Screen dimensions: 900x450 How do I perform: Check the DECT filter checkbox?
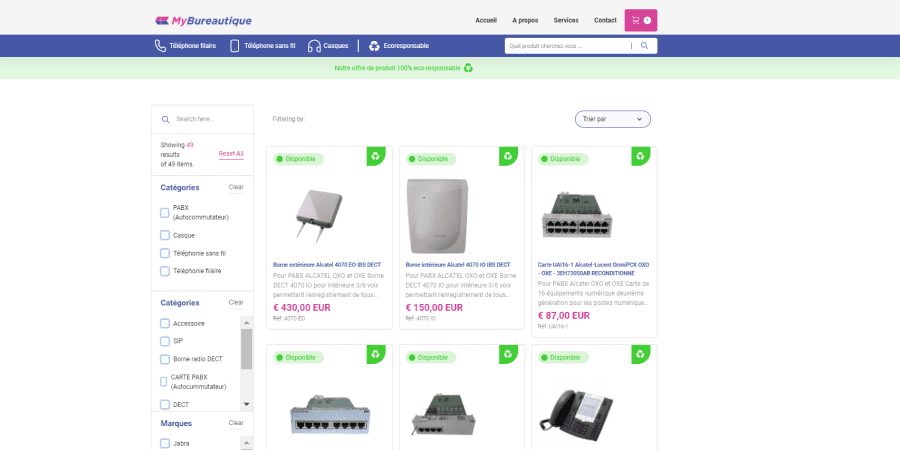165,405
